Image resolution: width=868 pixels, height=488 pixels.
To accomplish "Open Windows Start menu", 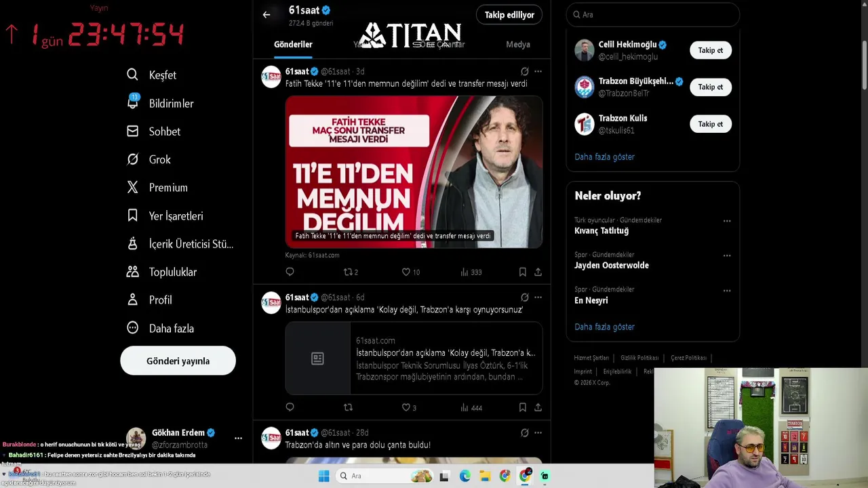I will click(323, 476).
